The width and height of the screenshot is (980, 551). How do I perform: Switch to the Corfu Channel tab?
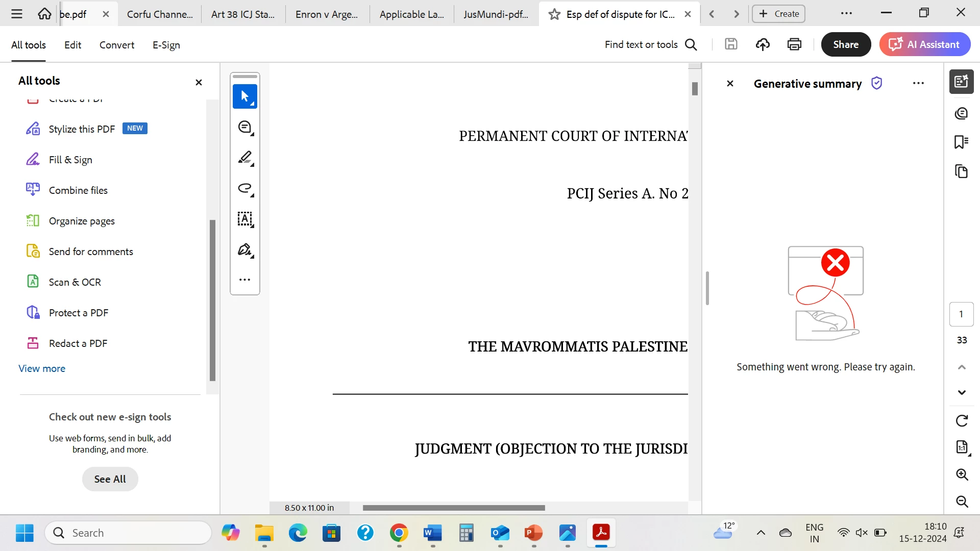(x=160, y=14)
